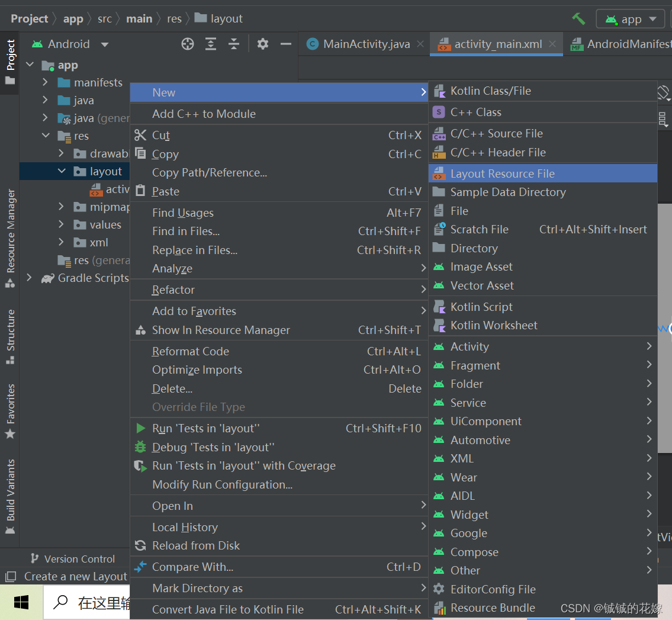Image resolution: width=672 pixels, height=620 pixels.
Task: Open the Refactor submenu
Action: click(x=279, y=290)
